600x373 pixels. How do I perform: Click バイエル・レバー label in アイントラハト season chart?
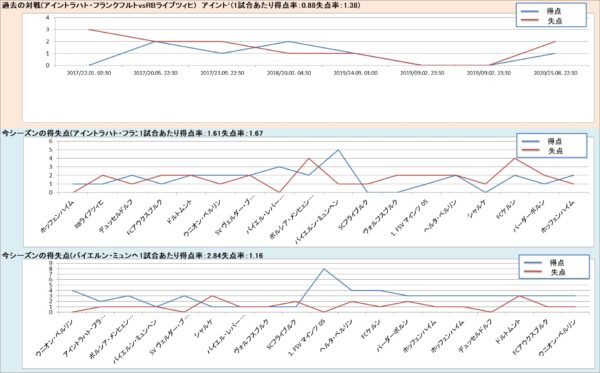coord(265,215)
